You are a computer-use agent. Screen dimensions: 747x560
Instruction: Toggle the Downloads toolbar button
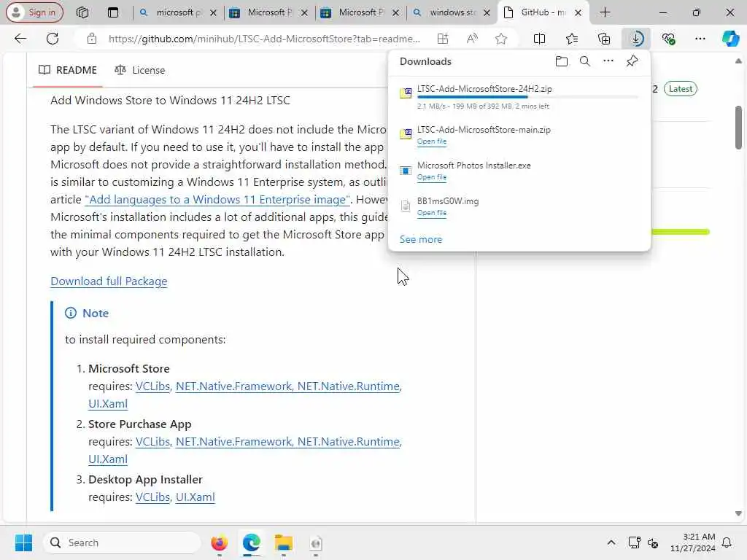[636, 39]
